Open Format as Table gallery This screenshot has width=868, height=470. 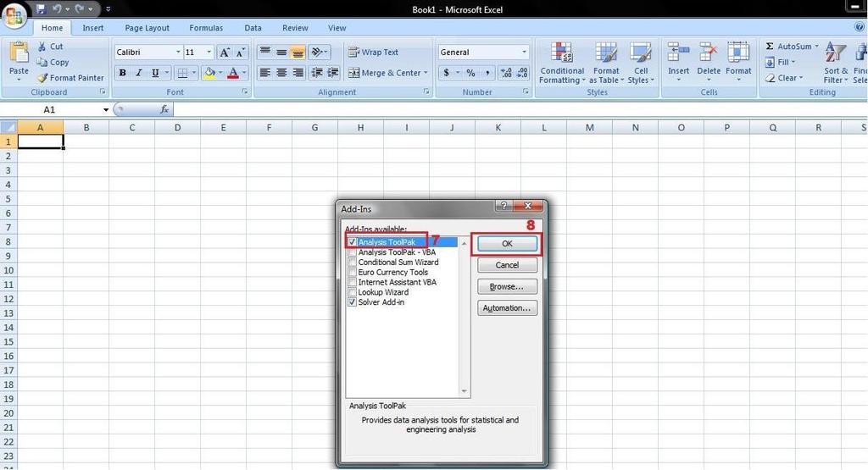(606, 63)
